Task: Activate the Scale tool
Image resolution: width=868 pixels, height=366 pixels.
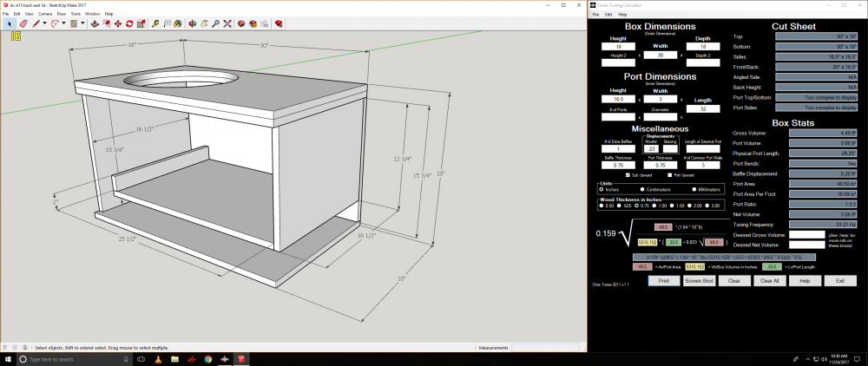Action: [141, 23]
